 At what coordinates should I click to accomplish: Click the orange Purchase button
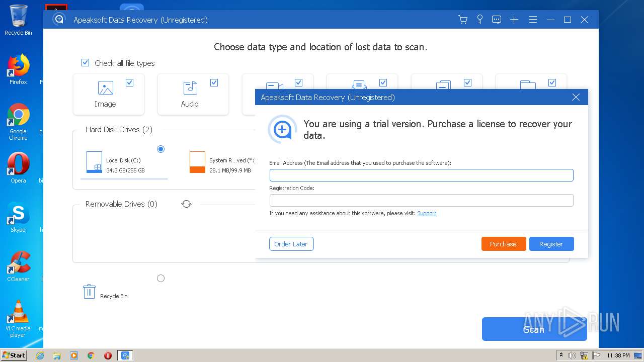(x=504, y=244)
